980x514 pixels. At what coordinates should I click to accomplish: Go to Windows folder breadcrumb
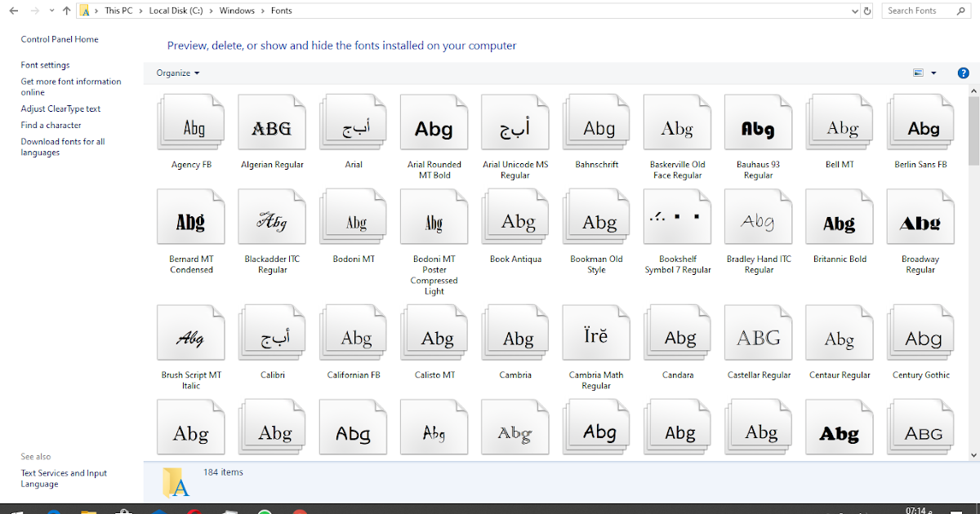[238, 11]
